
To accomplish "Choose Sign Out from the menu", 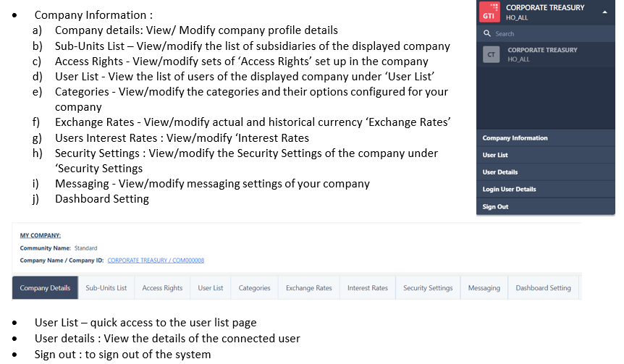I will click(546, 207).
